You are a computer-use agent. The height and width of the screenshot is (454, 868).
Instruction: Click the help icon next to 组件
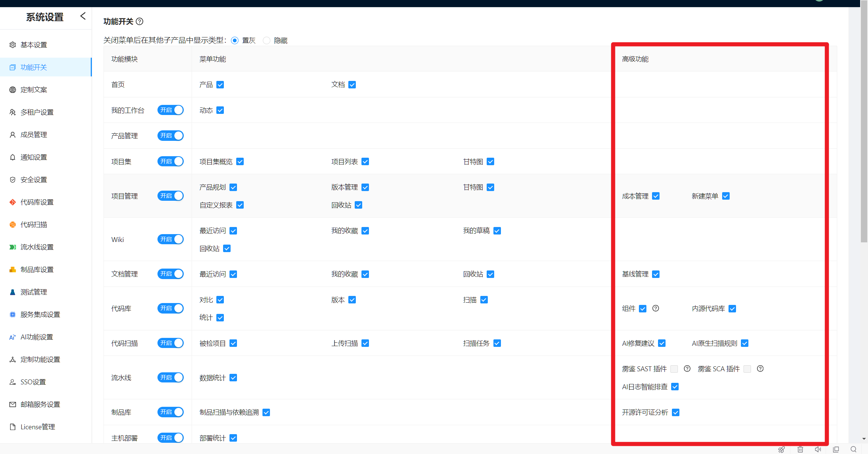click(655, 308)
